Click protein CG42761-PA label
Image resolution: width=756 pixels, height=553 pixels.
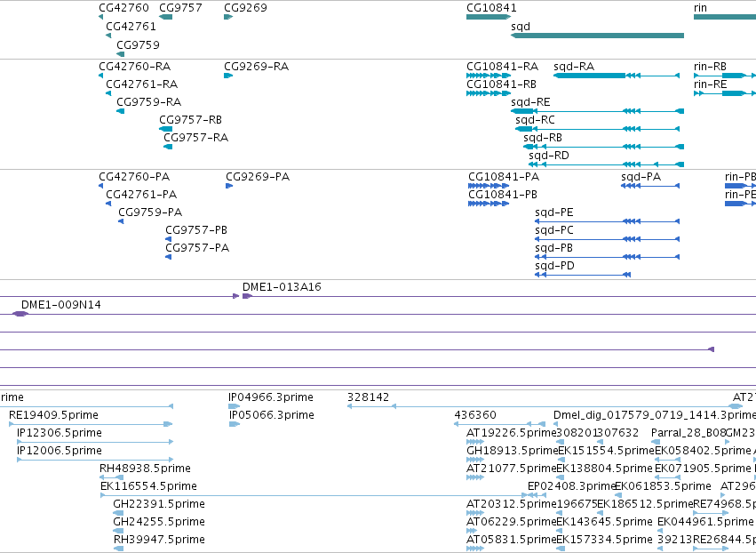141,195
